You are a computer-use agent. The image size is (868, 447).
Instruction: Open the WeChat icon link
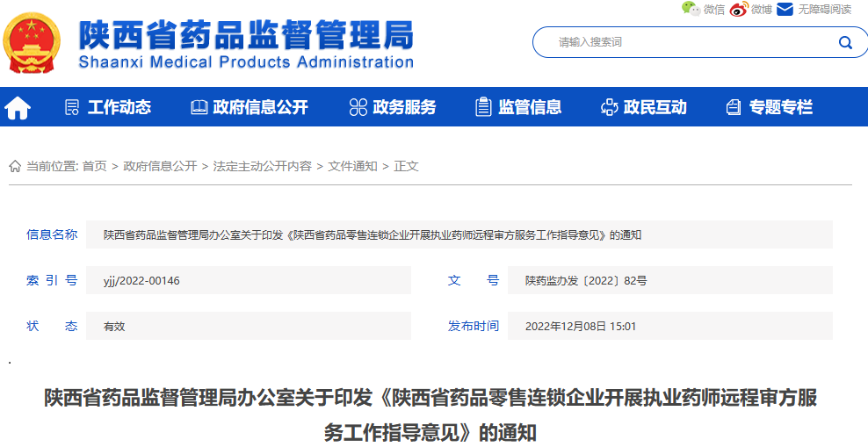click(x=691, y=9)
